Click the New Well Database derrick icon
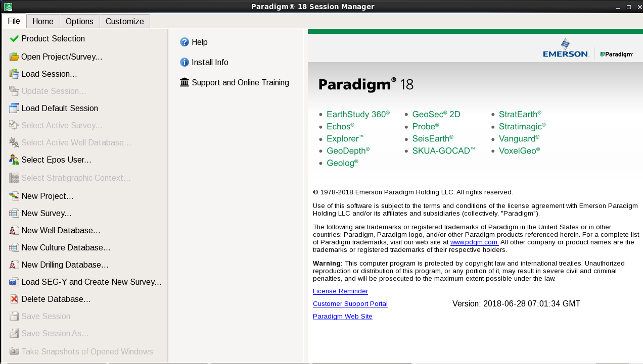Screen dimensions: 643x364 (14, 230)
